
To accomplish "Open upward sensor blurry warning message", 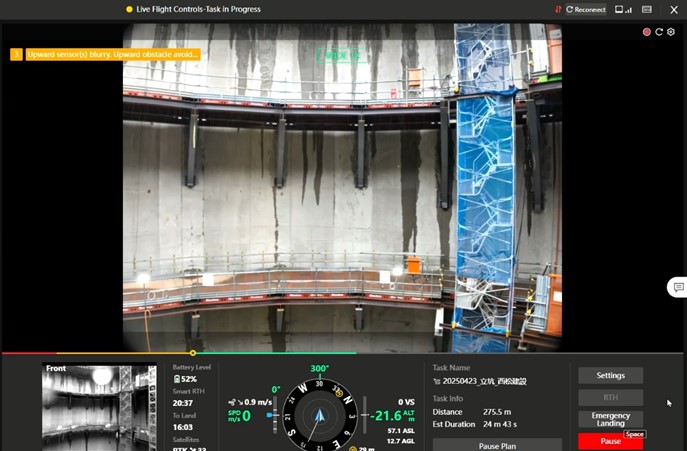I will (x=112, y=54).
